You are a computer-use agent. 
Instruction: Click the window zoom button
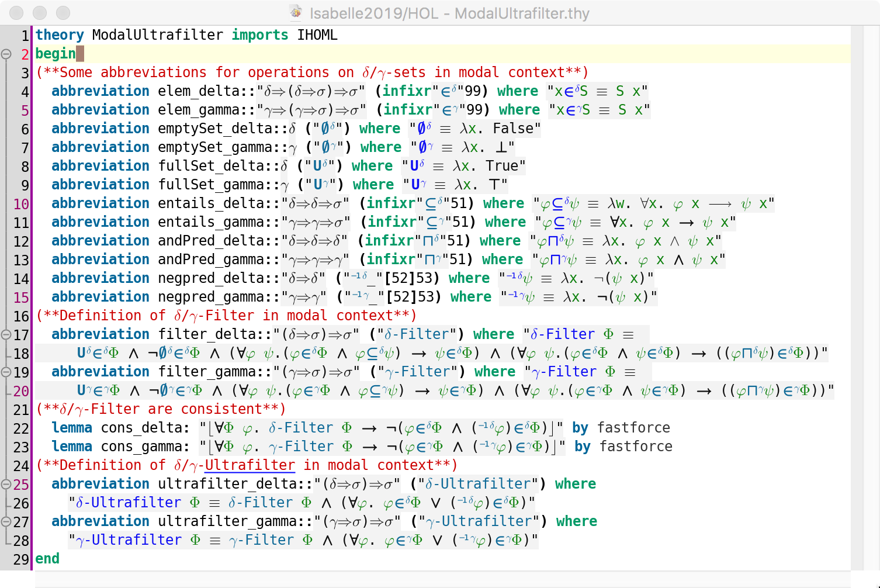(63, 13)
